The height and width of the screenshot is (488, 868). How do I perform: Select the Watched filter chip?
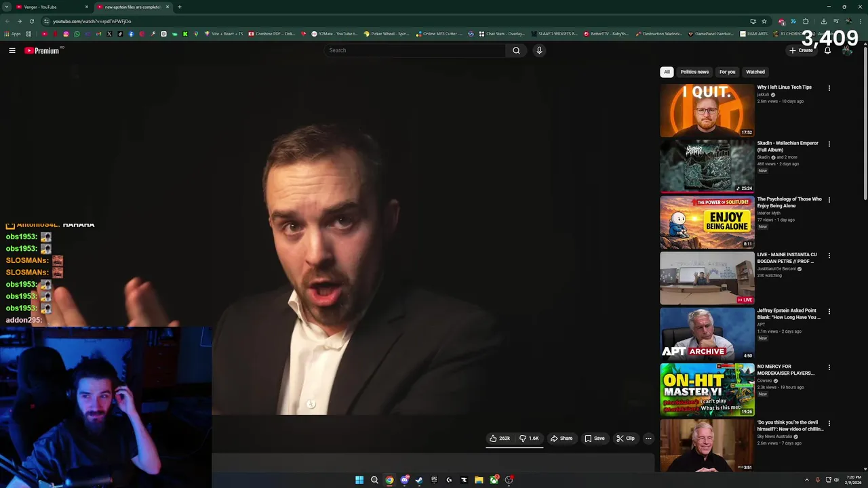(755, 72)
